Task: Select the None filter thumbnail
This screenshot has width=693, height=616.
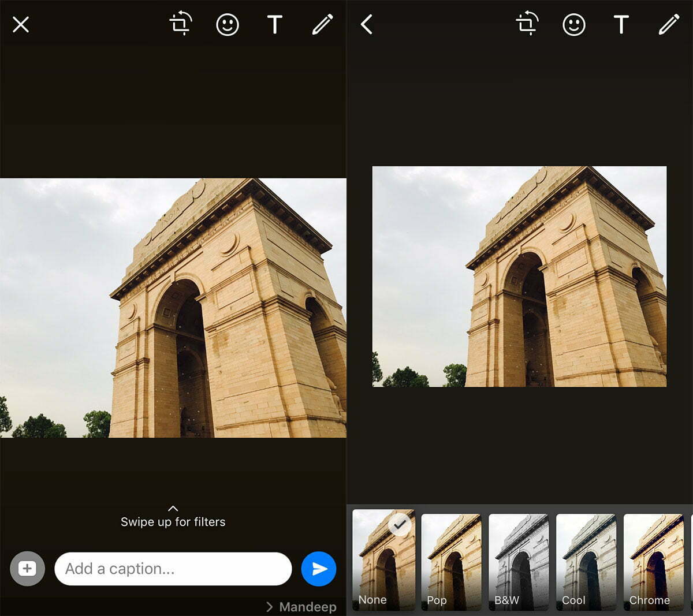Action: 384,559
